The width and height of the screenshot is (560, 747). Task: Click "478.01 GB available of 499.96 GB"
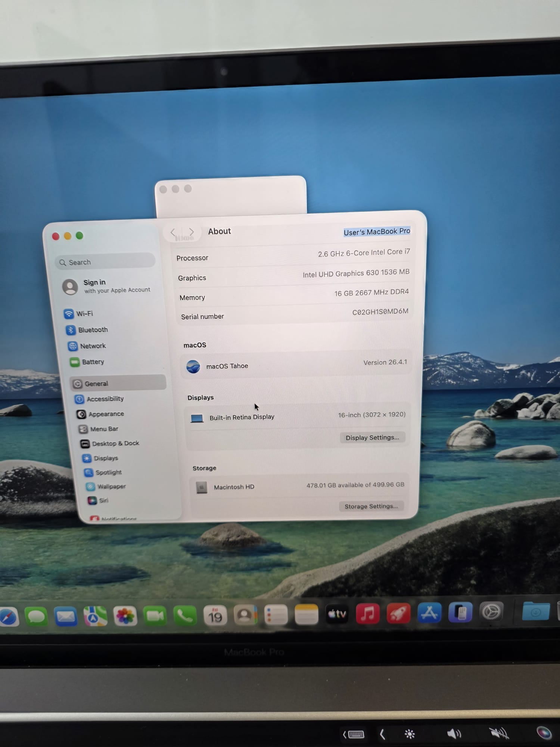point(355,485)
